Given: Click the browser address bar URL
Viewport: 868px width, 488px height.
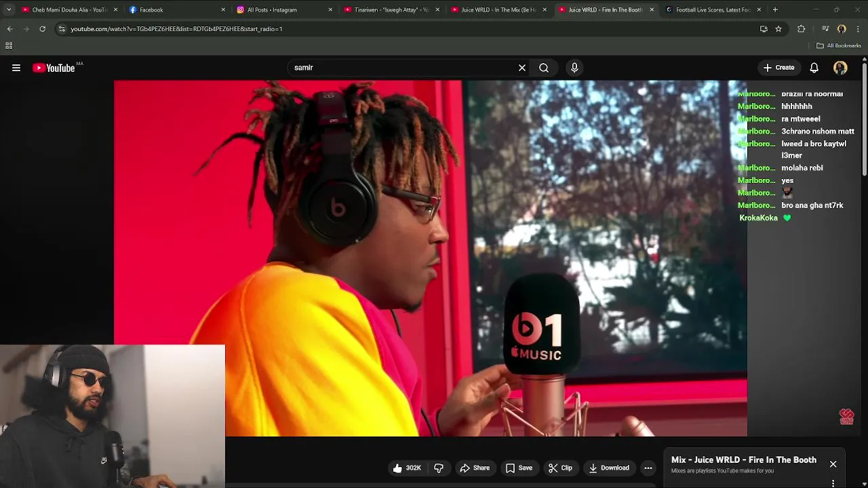Looking at the screenshot, I should (x=176, y=28).
